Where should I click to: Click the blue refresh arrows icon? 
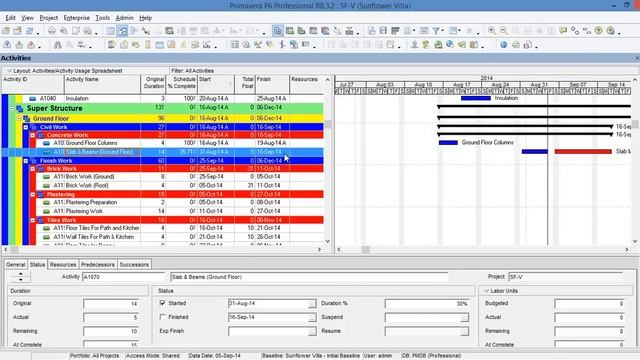(x=29, y=31)
